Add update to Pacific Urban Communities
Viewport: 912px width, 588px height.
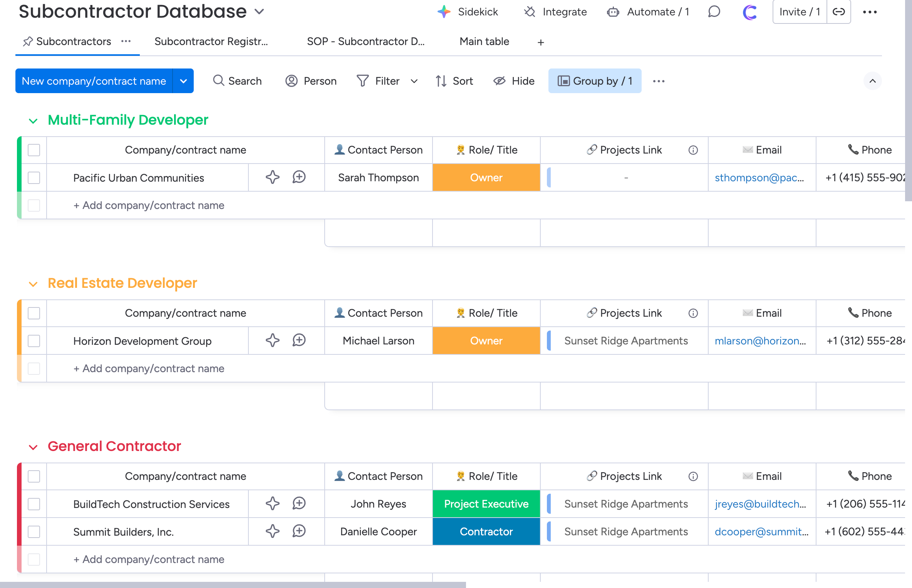click(299, 177)
